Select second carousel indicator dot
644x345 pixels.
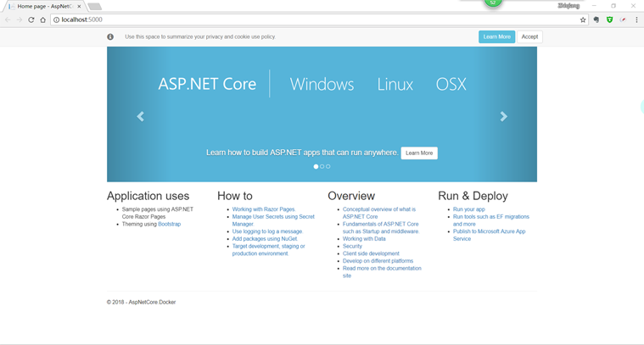point(322,166)
